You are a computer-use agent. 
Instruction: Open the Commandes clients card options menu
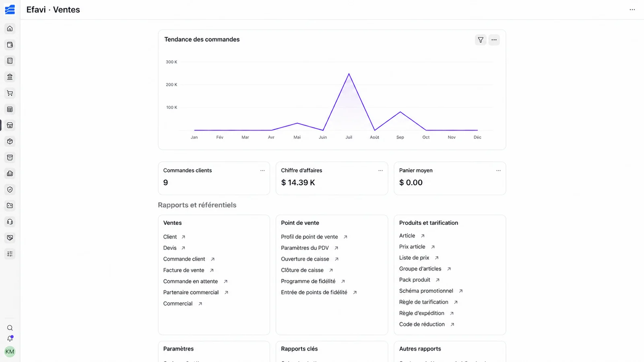262,171
